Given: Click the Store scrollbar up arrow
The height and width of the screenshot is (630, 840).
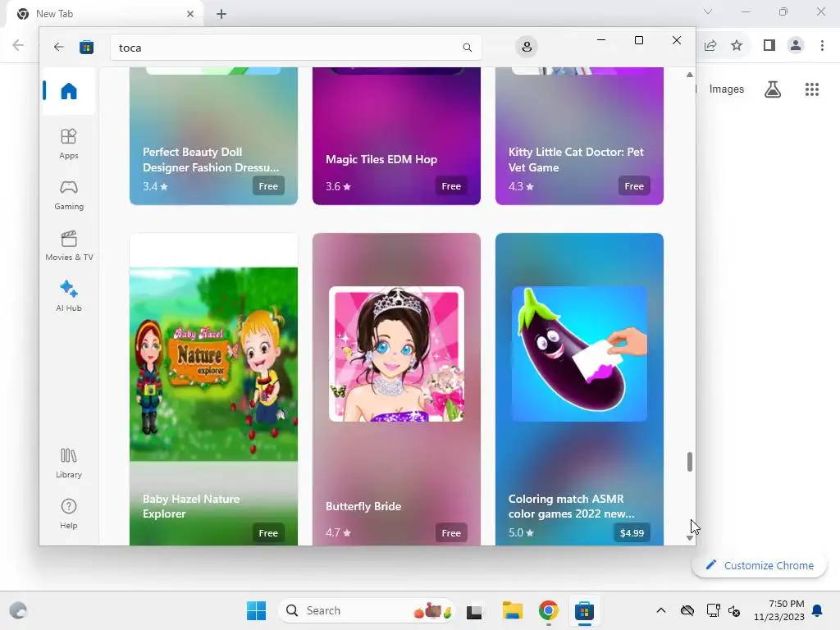Looking at the screenshot, I should (689, 75).
